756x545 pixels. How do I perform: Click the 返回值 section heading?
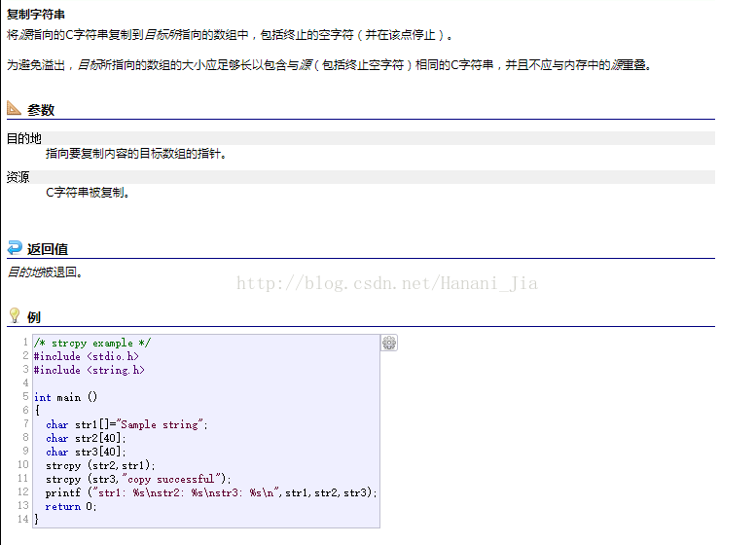click(x=48, y=249)
